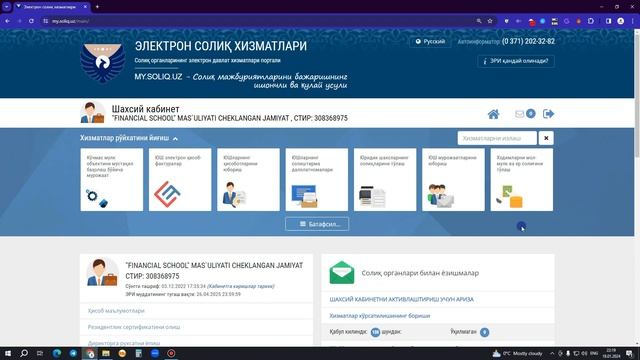The height and width of the screenshot is (360, 640).
Task: Open the Юридик шахсларнинг солиқларини тўлаш card
Action: [385, 180]
